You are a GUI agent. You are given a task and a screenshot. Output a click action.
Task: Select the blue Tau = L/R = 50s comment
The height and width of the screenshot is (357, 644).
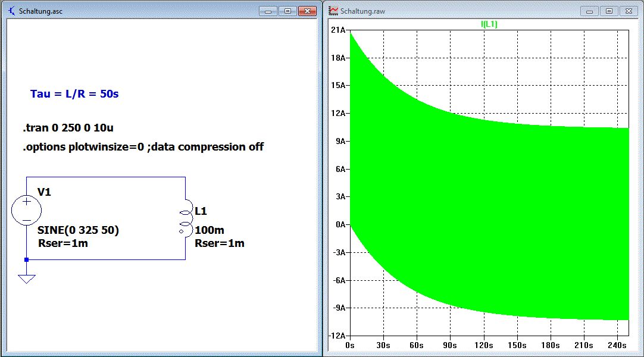click(74, 94)
